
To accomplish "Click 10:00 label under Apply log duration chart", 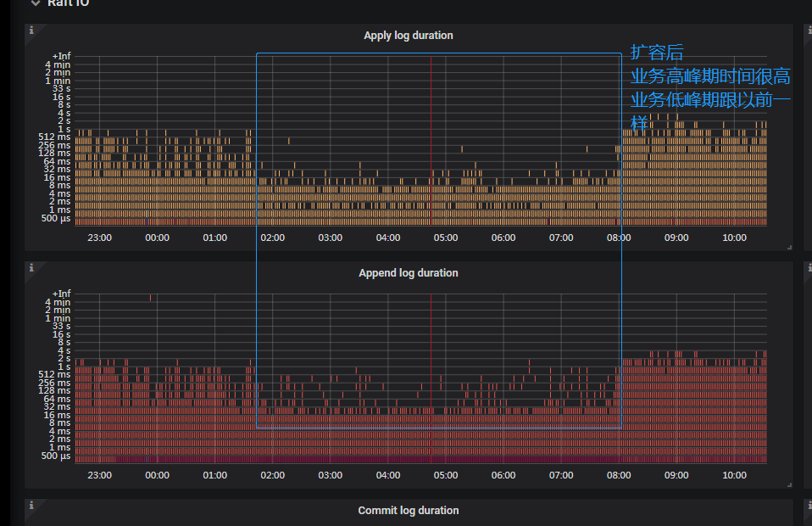I will tap(734, 238).
